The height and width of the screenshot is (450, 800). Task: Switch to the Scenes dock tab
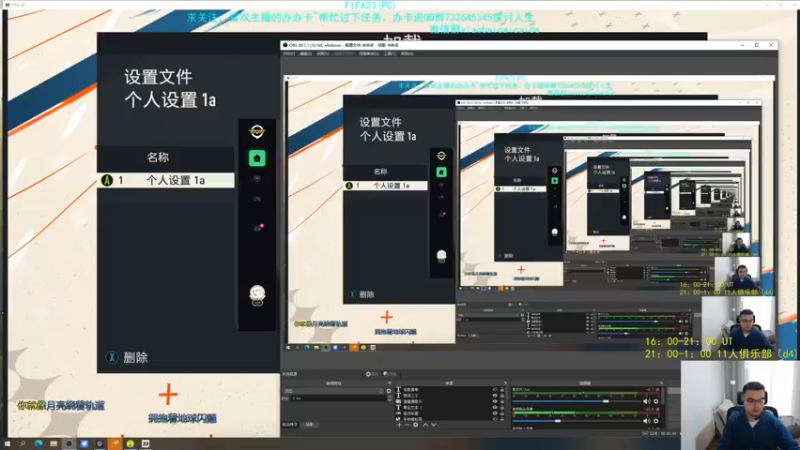[x=309, y=424]
